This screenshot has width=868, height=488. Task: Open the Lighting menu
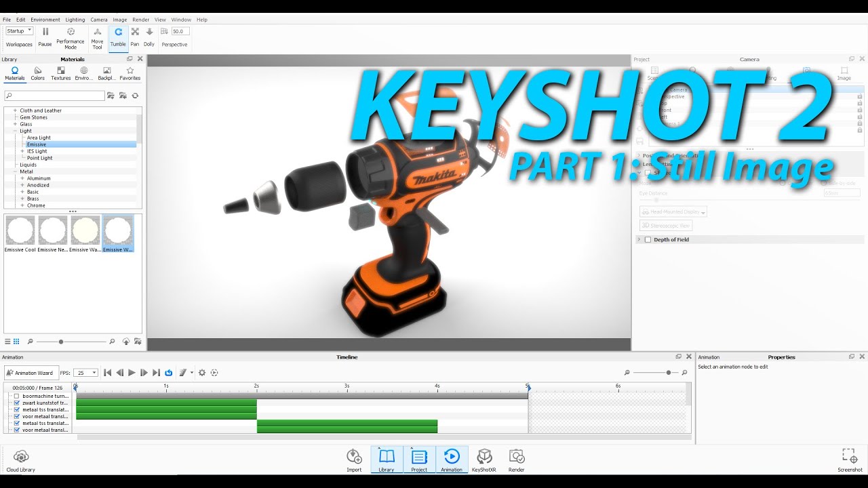click(75, 20)
